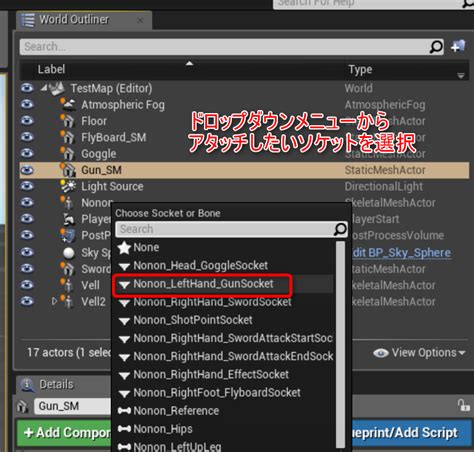474x452 pixels.
Task: Click the create new folder icon
Action: 458,47
